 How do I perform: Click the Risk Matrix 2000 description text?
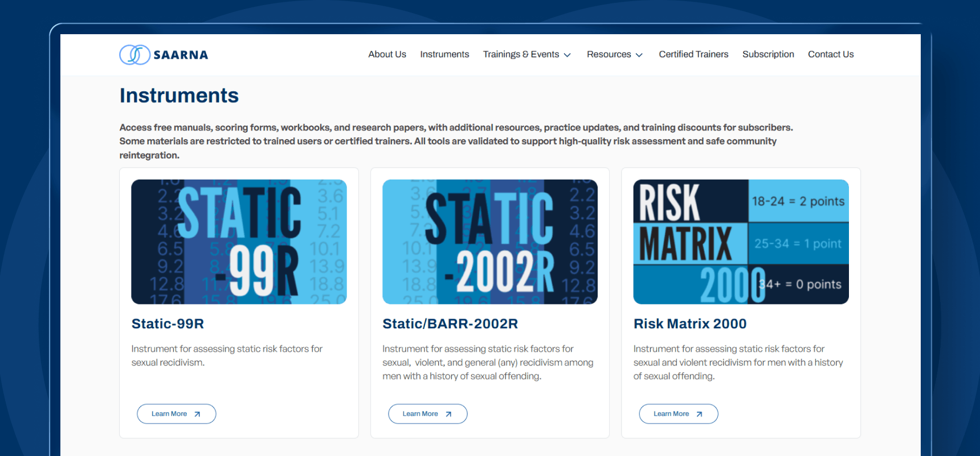pos(738,363)
